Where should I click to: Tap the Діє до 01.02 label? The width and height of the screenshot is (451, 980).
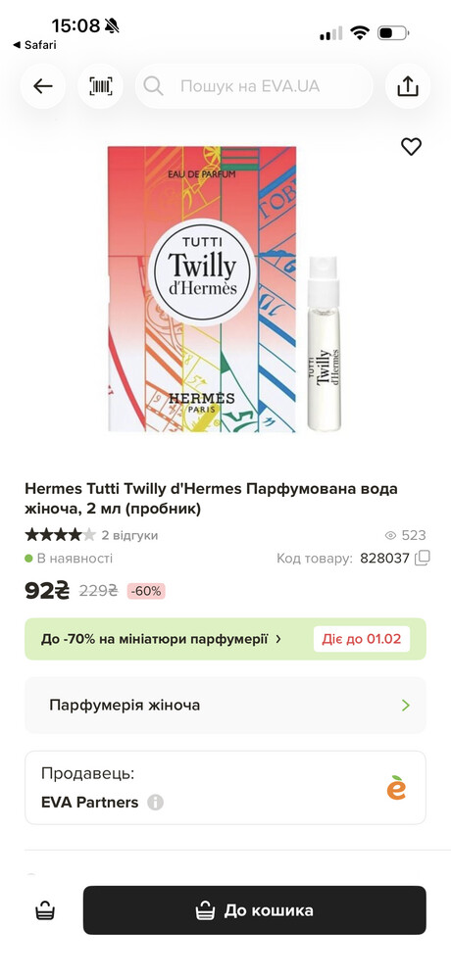(362, 639)
